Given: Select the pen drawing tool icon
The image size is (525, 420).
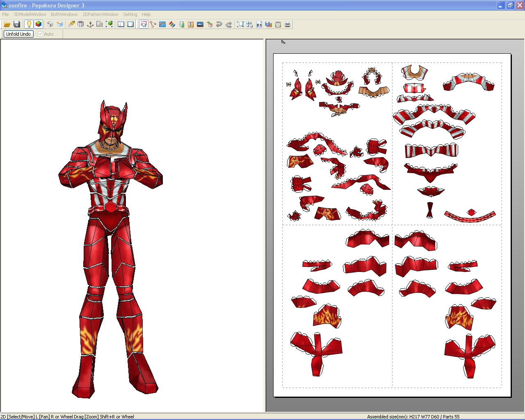Looking at the screenshot, I should (x=71, y=24).
